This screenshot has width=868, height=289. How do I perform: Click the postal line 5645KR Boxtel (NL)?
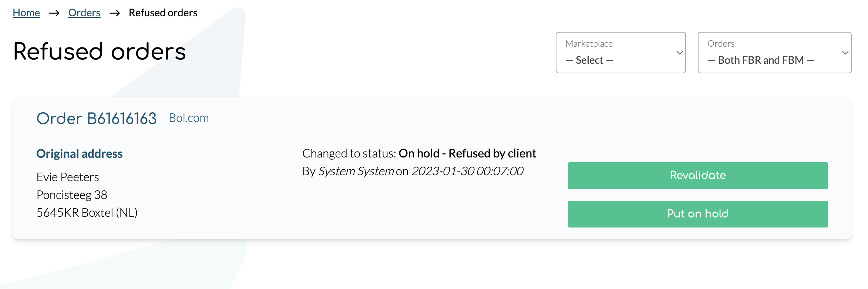point(87,213)
